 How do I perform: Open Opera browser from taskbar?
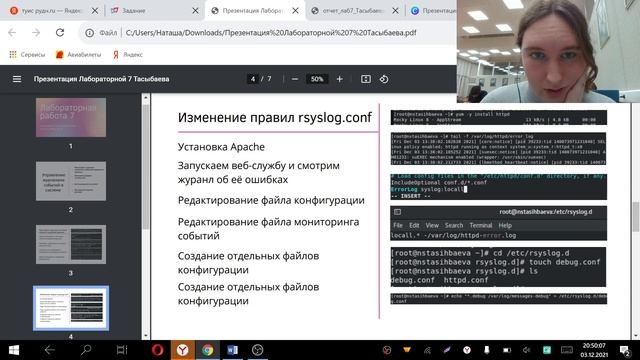tap(158, 350)
